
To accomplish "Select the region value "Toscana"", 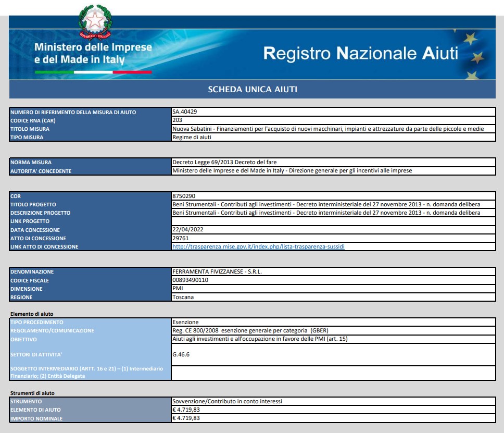I will (183, 297).
